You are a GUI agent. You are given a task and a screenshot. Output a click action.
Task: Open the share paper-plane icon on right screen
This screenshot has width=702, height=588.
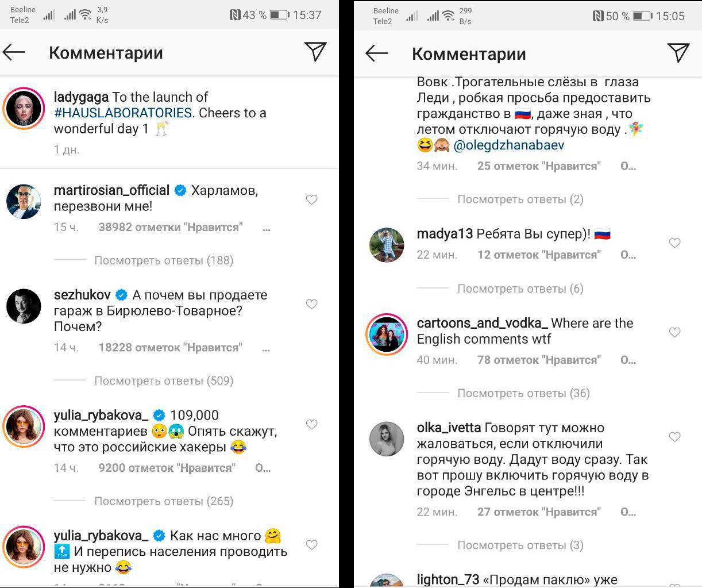point(678,53)
